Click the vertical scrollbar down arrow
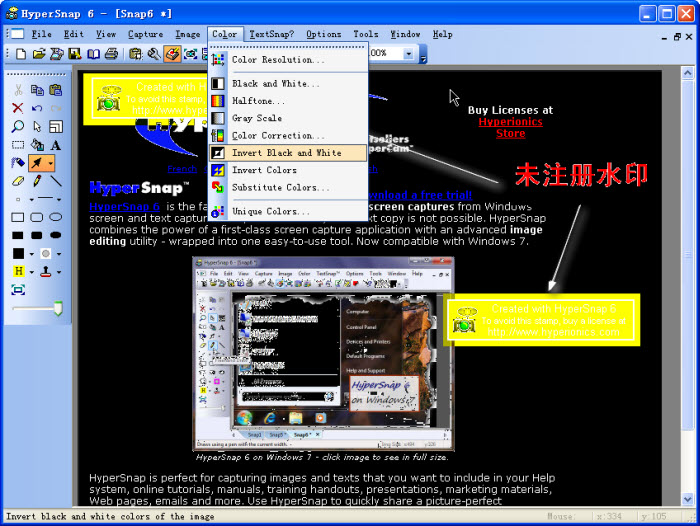 pyautogui.click(x=687, y=499)
